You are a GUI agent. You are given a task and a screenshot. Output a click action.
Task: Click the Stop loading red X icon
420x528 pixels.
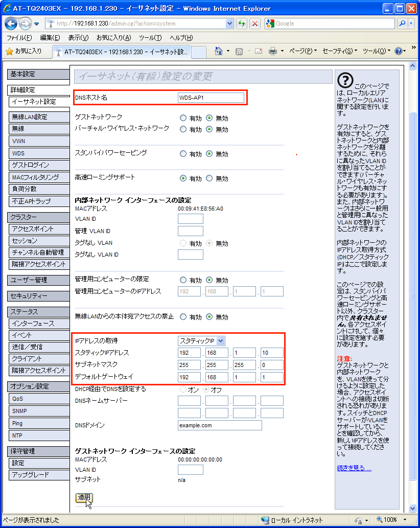pos(255,24)
